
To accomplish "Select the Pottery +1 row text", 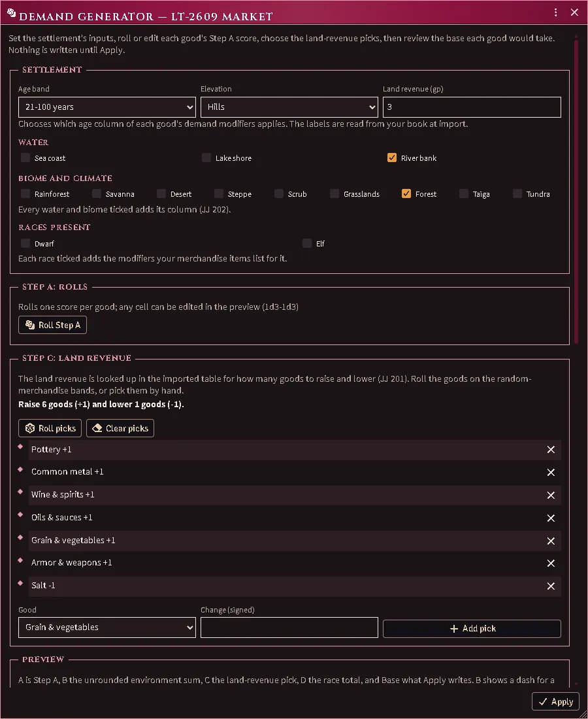I will click(52, 450).
